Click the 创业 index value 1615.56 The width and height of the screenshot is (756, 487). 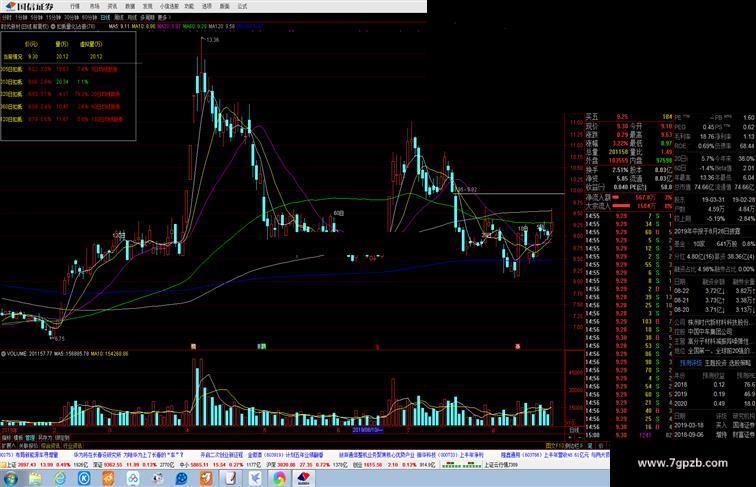pos(374,464)
